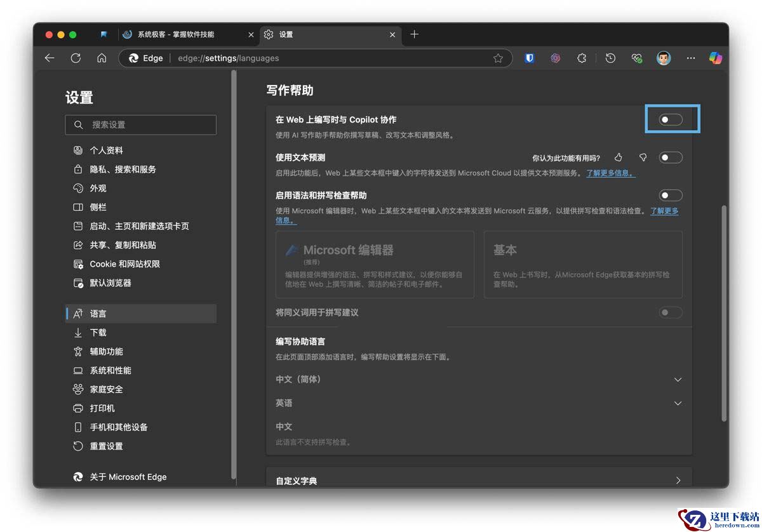Viewport: 762px width, 532px height.
Task: Toggle Copilot 协作 writing switch
Action: (671, 119)
